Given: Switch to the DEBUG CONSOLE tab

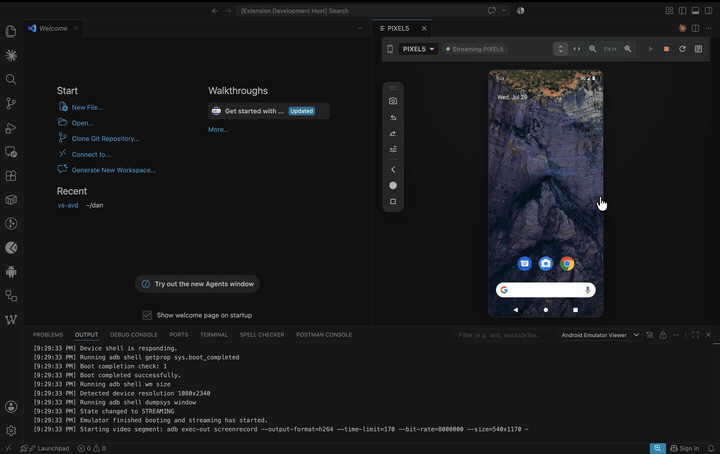Looking at the screenshot, I should click(134, 335).
